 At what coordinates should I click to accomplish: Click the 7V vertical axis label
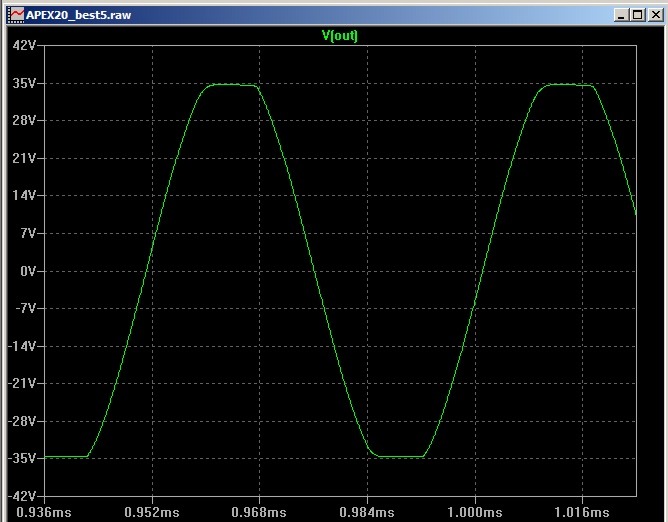click(x=28, y=234)
